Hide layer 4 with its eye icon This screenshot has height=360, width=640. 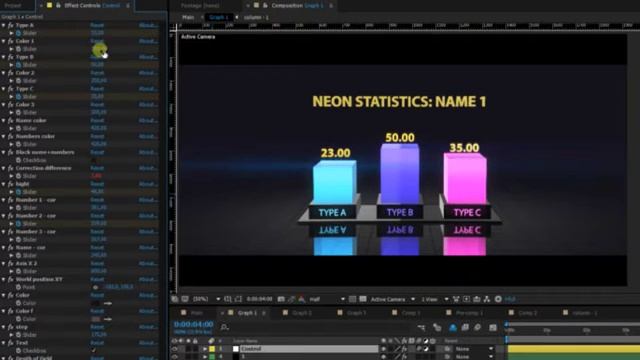pos(175,357)
